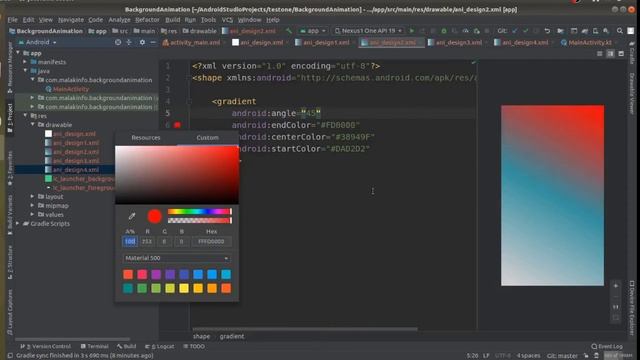This screenshot has height=360, width=640.
Task: Click the scroll-from-source target icon in Project panel
Action: (x=118, y=42)
